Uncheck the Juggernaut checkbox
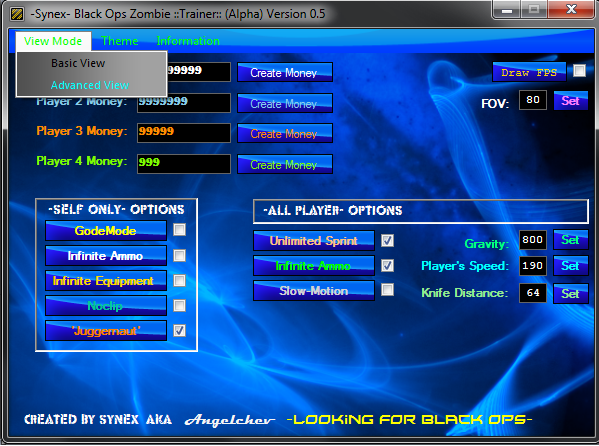This screenshot has width=599, height=446. [180, 330]
